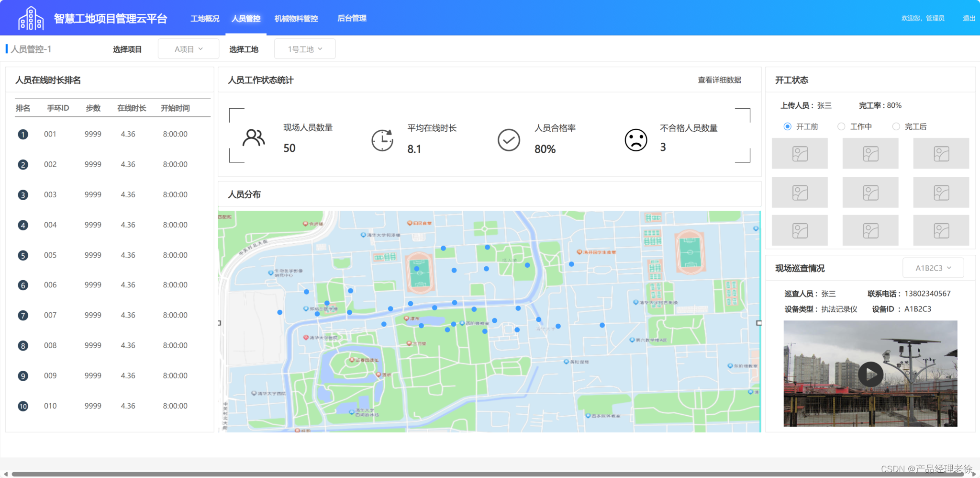
Task: Click phone number 13802340567
Action: coord(927,294)
